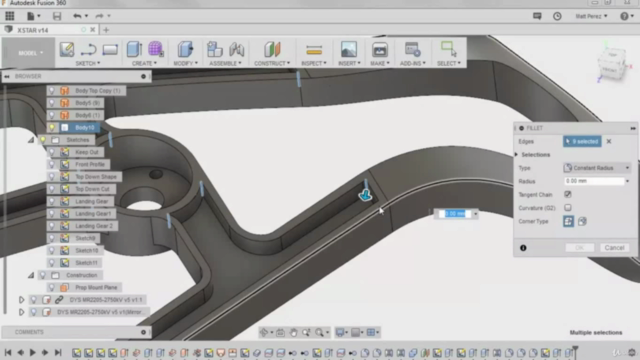Click Cancel in the Fillet dialog
The height and width of the screenshot is (360, 640).
[x=614, y=248]
